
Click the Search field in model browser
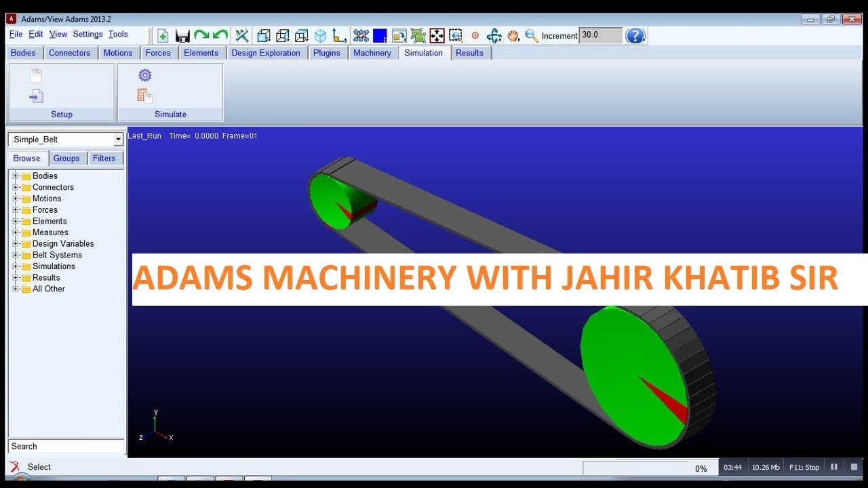click(x=66, y=446)
